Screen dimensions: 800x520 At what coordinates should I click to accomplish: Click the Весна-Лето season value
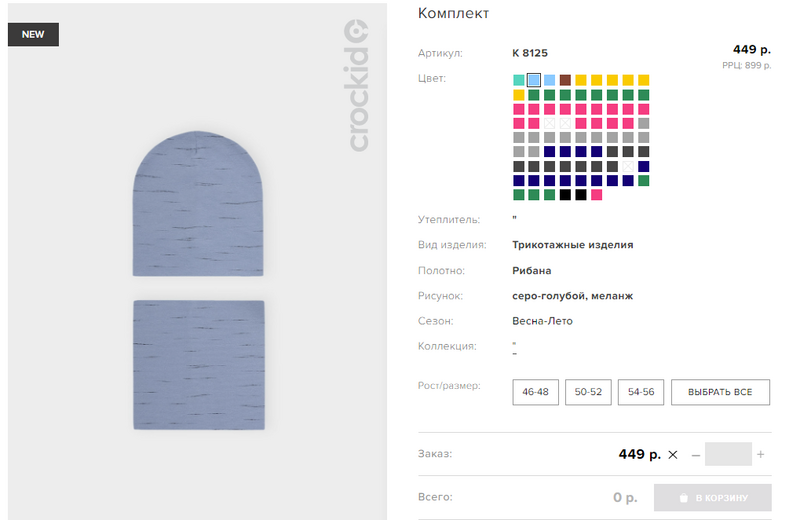542,321
